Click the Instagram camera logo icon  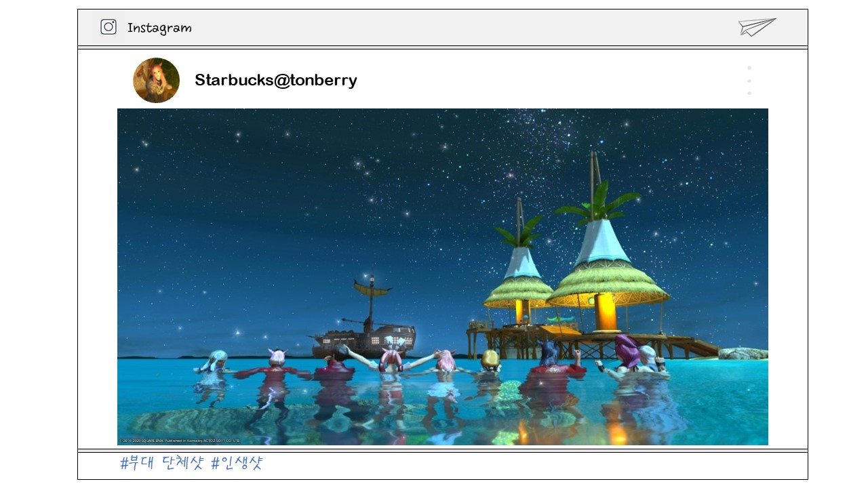108,27
